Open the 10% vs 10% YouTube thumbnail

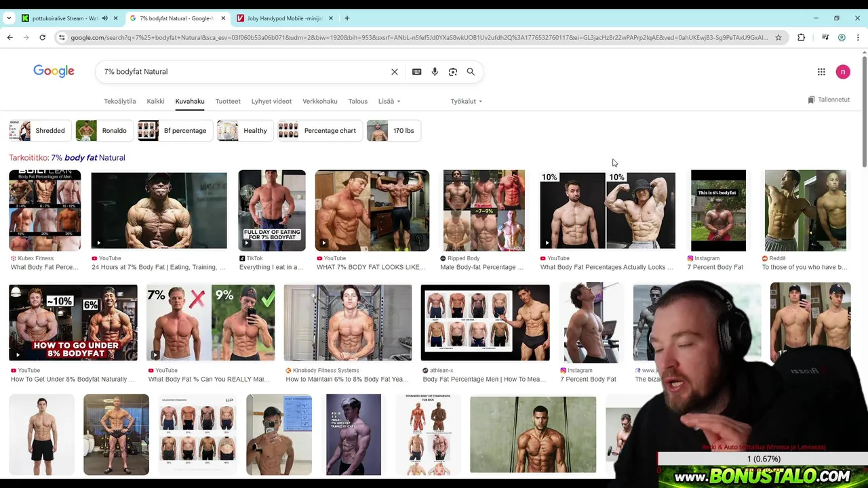(x=608, y=210)
